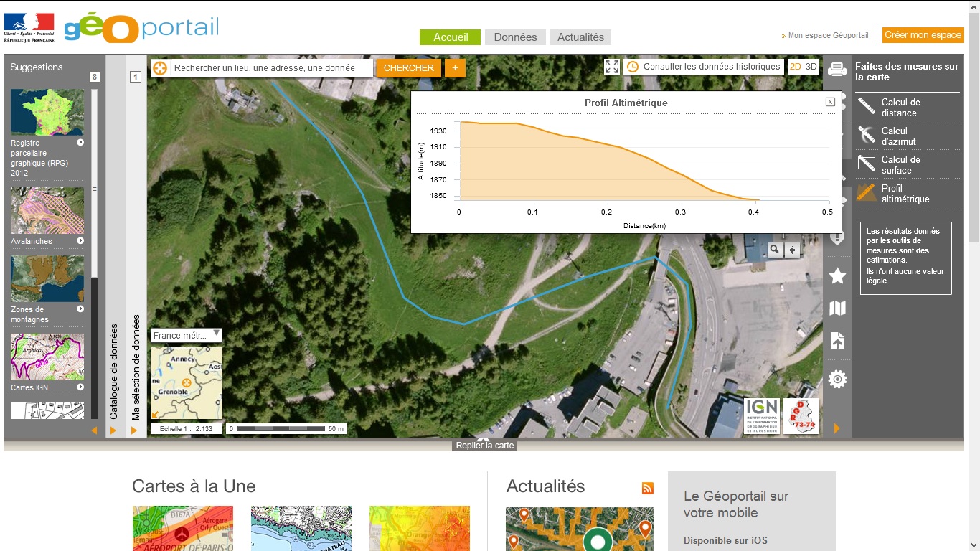Screen dimensions: 980x551
Task: Click the Profil altimétrique tool icon
Action: tap(867, 193)
